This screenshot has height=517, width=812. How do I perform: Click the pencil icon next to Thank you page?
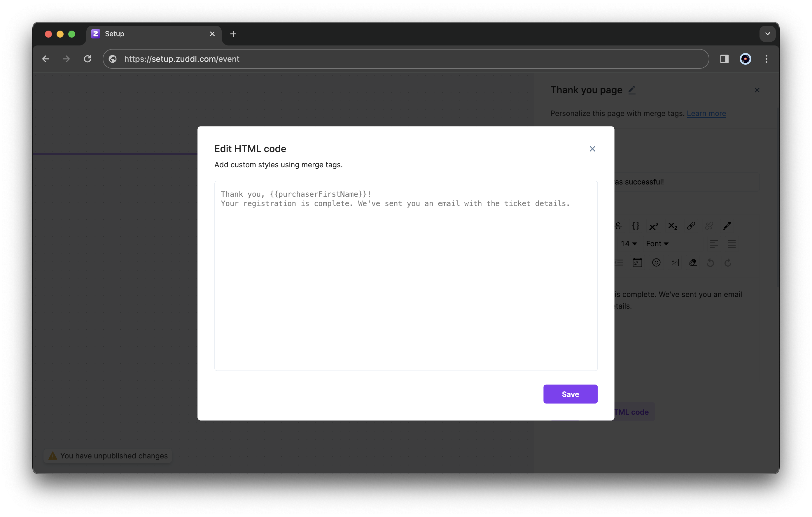pos(632,90)
